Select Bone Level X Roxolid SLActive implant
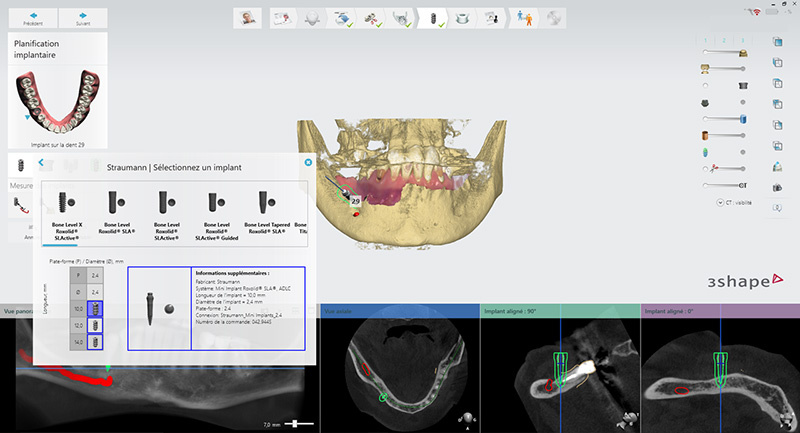This screenshot has width=800, height=433. click(x=66, y=216)
